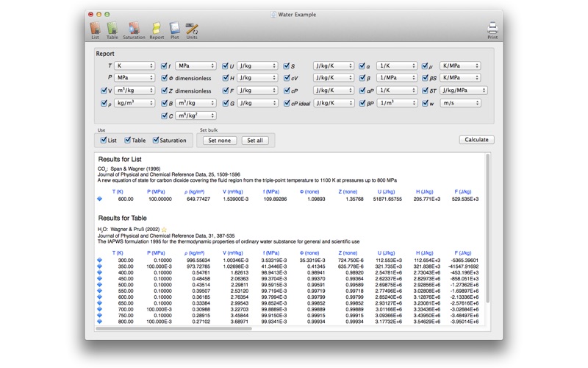The height and width of the screenshot is (368, 588).
Task: Open the βP unit dropdown showing 1/m³
Action: tap(397, 103)
